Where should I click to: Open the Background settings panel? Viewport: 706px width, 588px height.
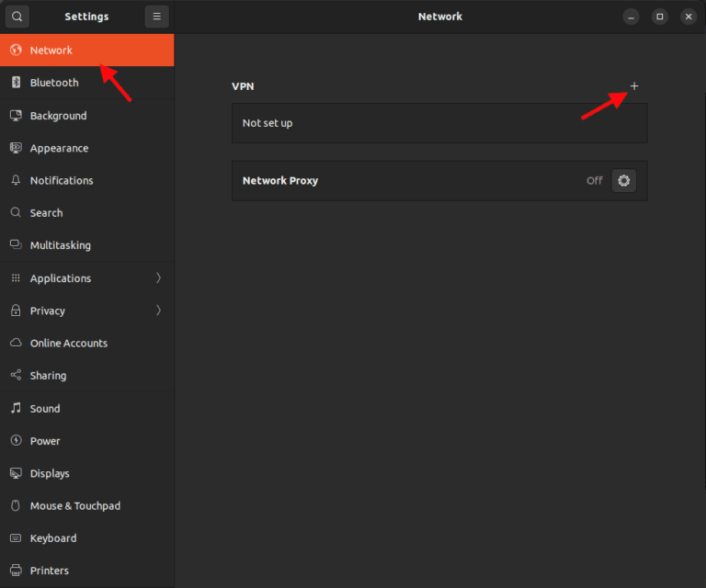pos(58,116)
